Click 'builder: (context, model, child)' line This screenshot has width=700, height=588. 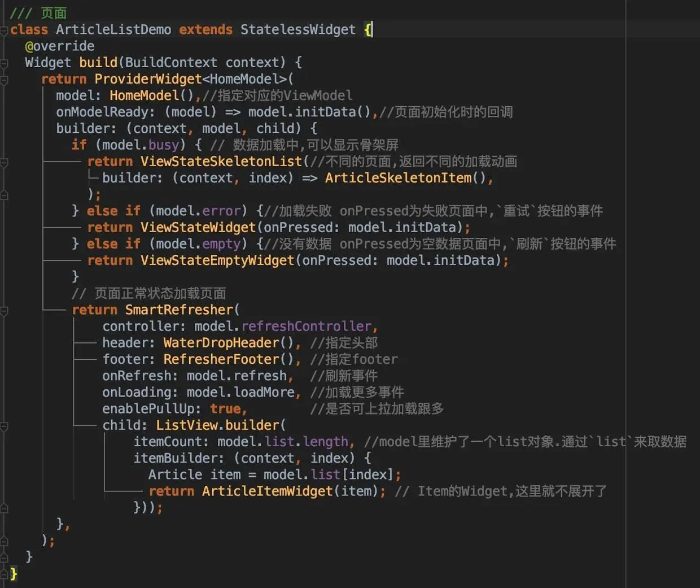pos(186,128)
